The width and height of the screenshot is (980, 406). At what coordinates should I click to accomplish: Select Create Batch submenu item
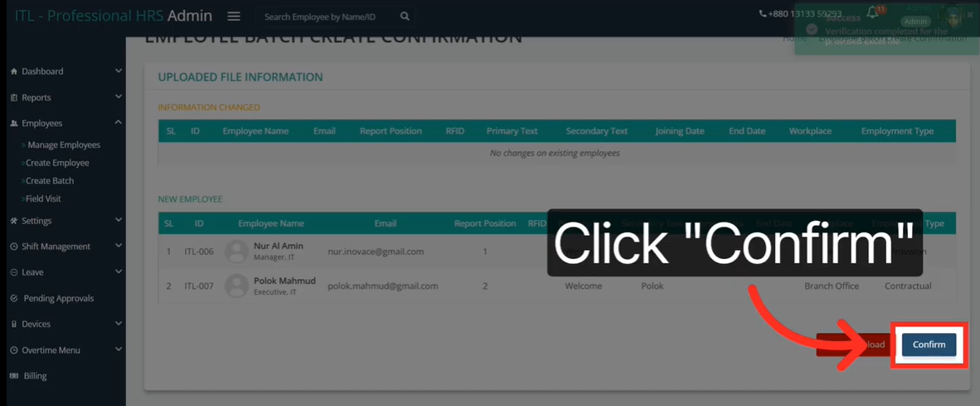(x=50, y=181)
